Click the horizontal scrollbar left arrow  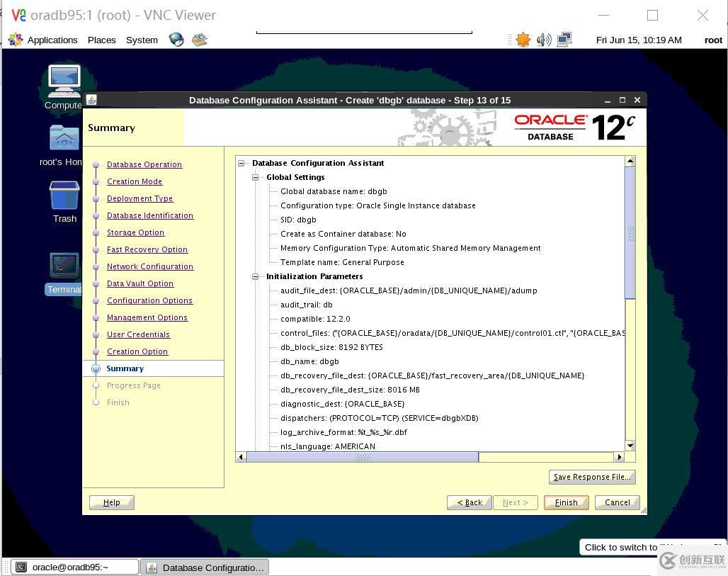point(241,457)
